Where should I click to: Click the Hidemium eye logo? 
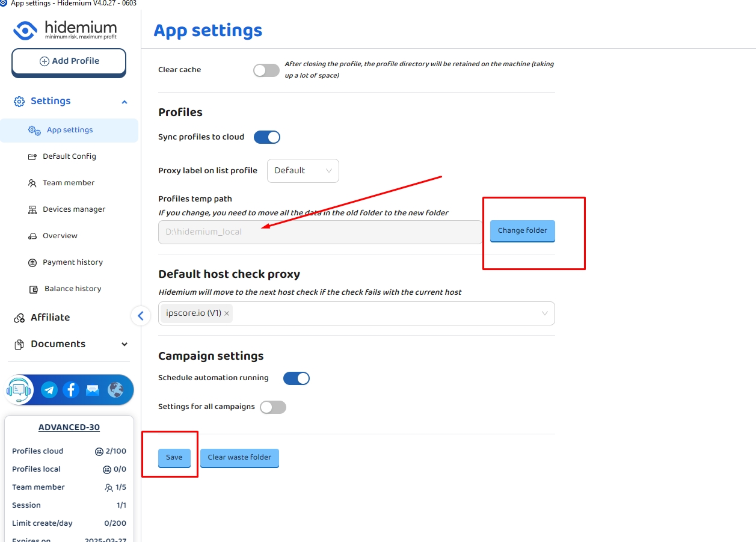click(25, 30)
